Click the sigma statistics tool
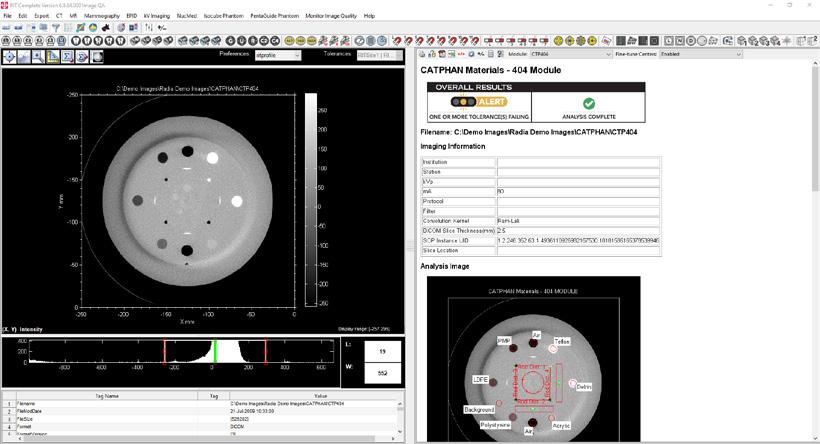Image resolution: width=820 pixels, height=444 pixels. [x=67, y=57]
